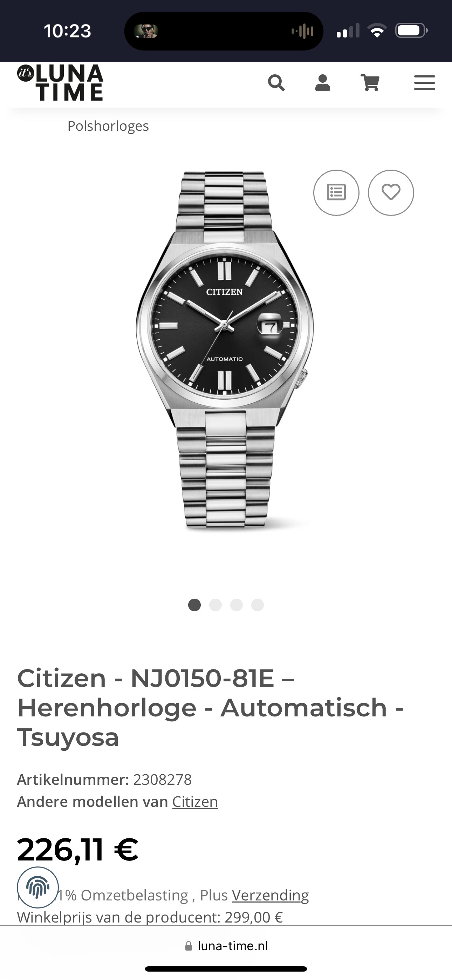The image size is (452, 980).
Task: Add watch to compare list icon
Action: (336, 192)
